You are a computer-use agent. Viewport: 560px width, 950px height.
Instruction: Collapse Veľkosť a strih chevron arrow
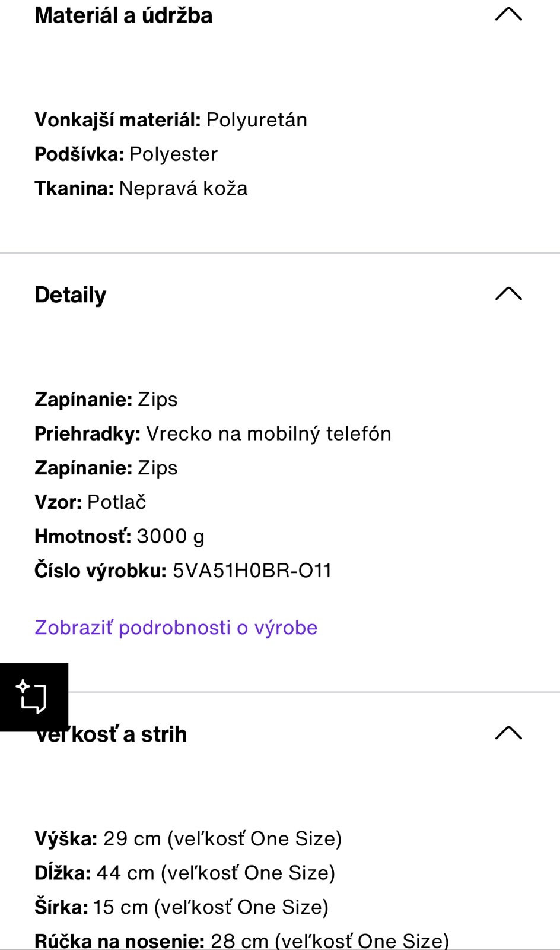tap(508, 733)
